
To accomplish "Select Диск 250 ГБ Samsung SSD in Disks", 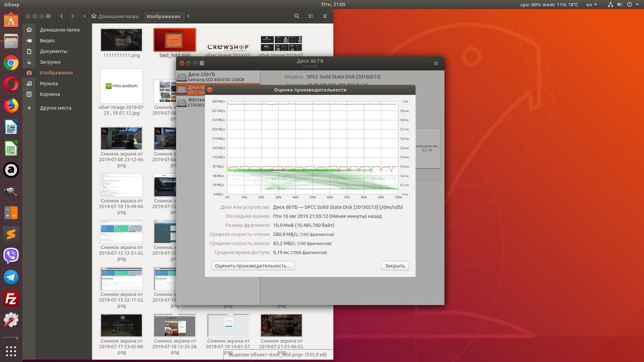I will (x=218, y=77).
